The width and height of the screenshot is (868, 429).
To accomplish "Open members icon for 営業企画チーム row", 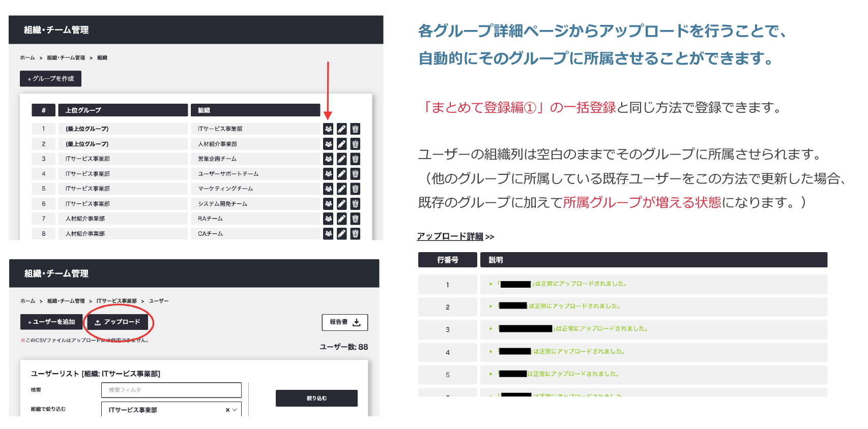I will click(328, 159).
